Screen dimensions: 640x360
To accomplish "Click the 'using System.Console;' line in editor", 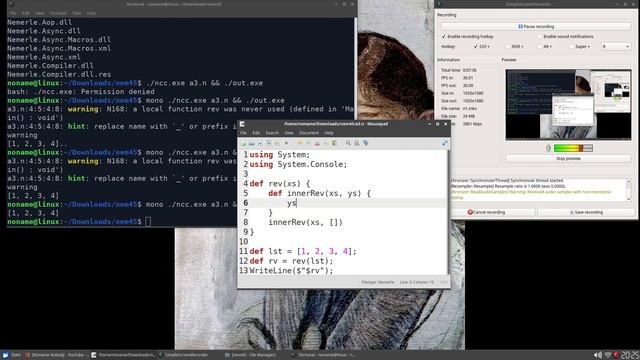I will pos(298,164).
